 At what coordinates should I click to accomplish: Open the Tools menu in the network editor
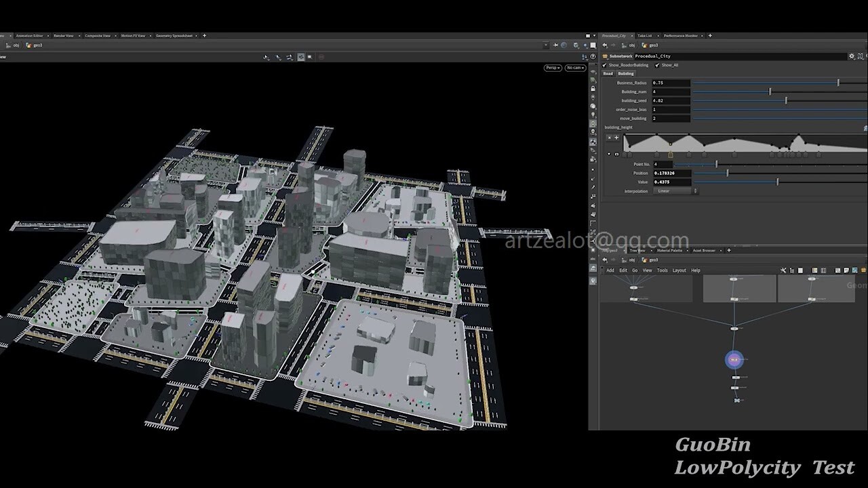coord(663,270)
